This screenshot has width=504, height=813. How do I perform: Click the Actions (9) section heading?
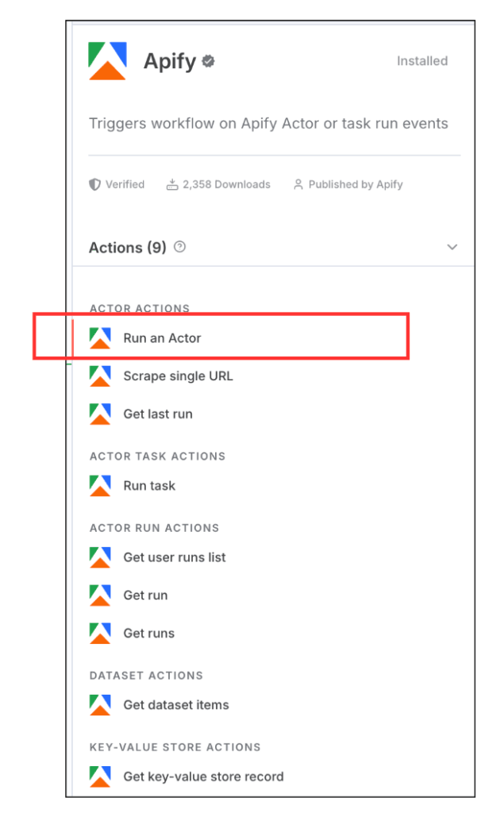[x=128, y=248]
